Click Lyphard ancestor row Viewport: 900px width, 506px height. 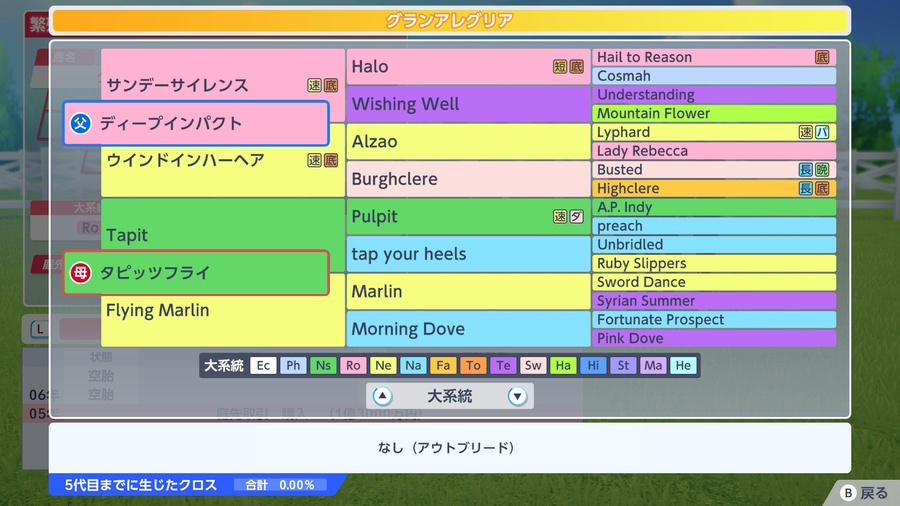714,132
